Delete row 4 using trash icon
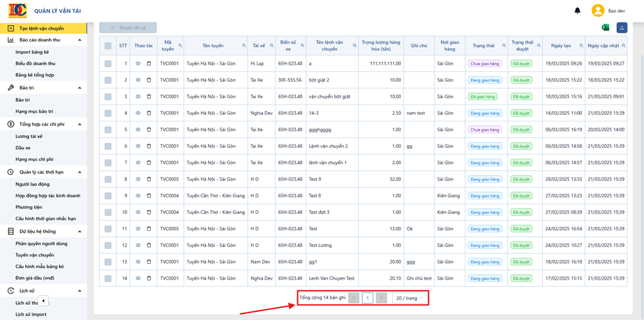 (x=149, y=113)
